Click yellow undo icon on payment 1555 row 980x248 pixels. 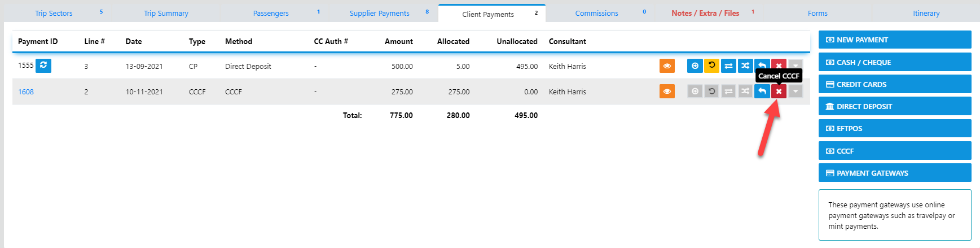(x=711, y=66)
